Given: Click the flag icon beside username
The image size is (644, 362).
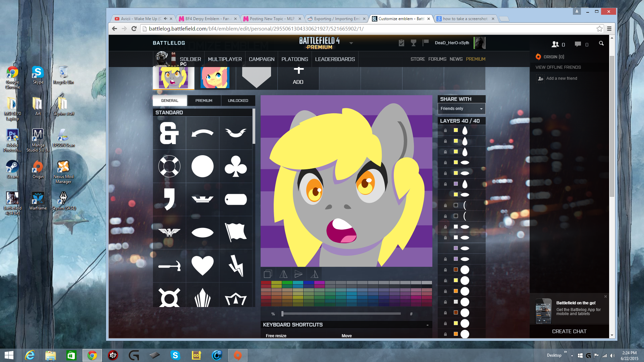Looking at the screenshot, I should click(x=426, y=43).
